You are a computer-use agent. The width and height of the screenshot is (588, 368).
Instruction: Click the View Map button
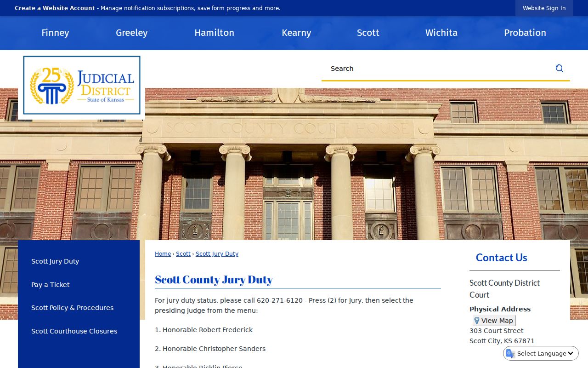(x=494, y=321)
